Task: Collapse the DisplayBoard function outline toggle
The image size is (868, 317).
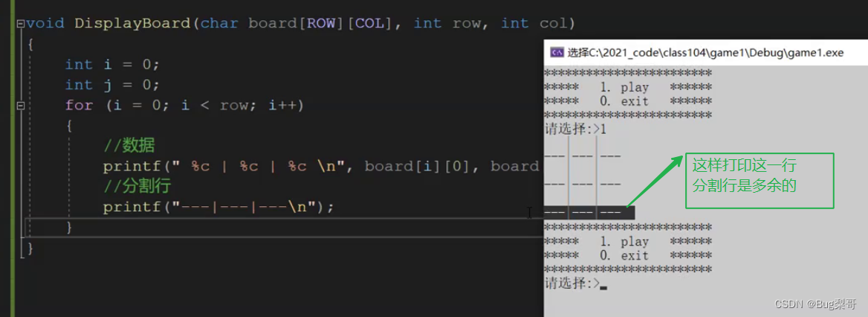Action: (x=21, y=24)
